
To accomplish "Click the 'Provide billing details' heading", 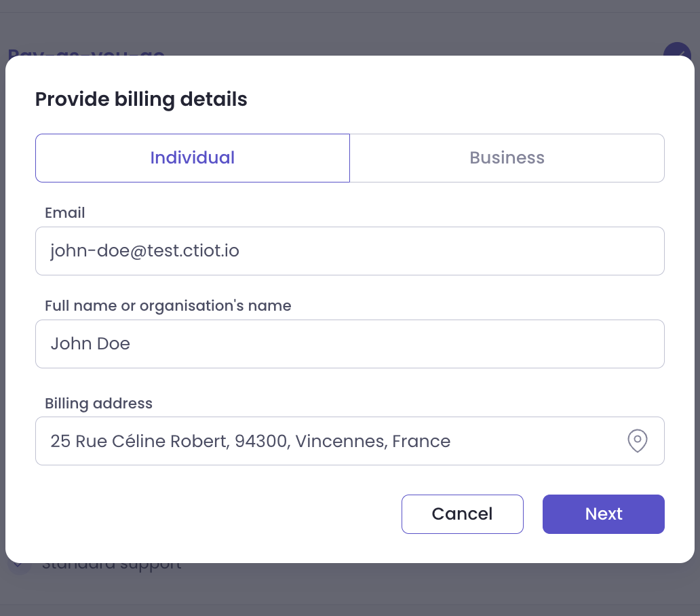I will 141,100.
